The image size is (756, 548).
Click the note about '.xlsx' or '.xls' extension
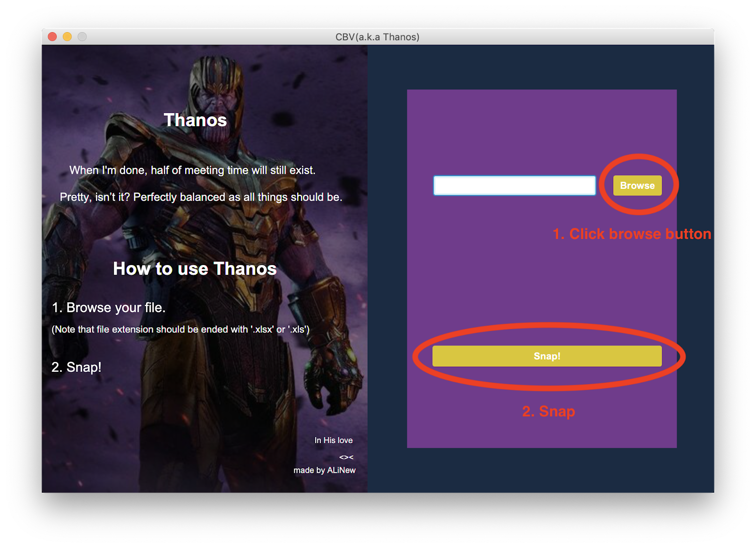(180, 329)
